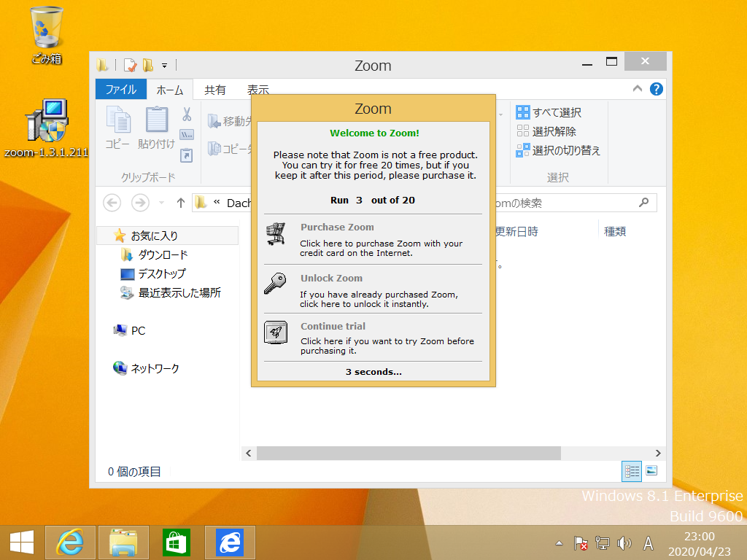Click the copy path icon in ribbon
This screenshot has height=560, width=747.
point(187,135)
